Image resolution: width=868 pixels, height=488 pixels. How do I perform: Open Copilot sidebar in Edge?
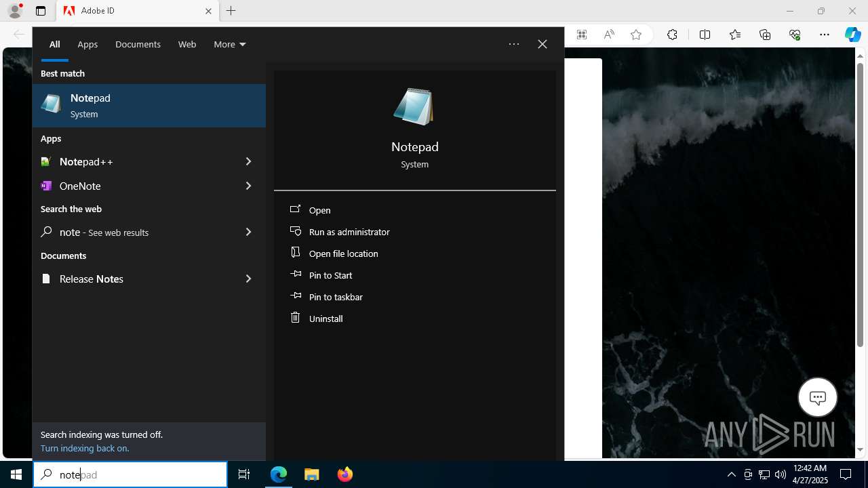852,35
